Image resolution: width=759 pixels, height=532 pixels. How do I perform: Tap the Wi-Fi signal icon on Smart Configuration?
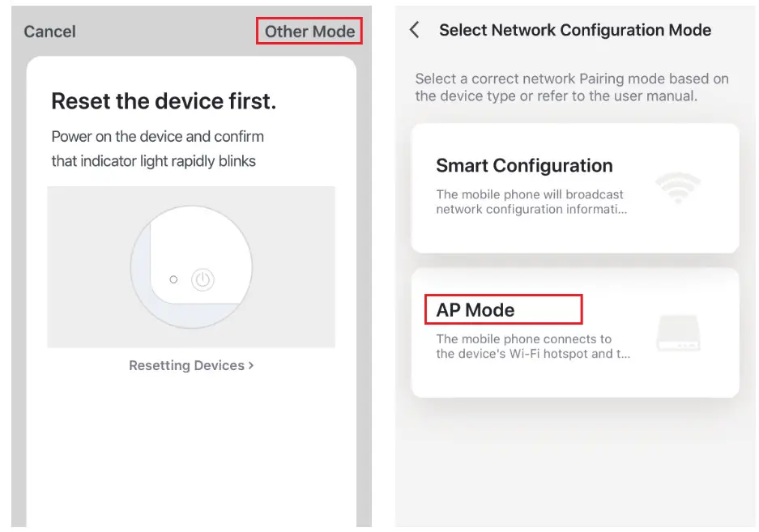(677, 187)
